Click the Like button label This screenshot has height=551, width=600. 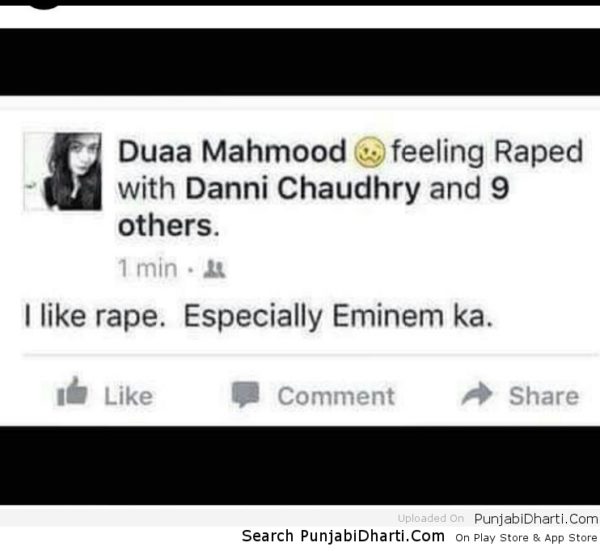[129, 396]
